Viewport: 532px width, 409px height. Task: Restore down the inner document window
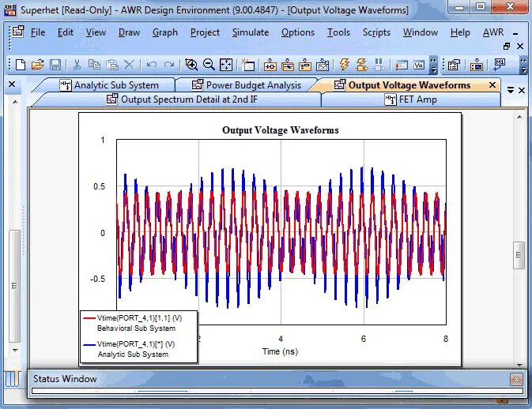(x=507, y=46)
